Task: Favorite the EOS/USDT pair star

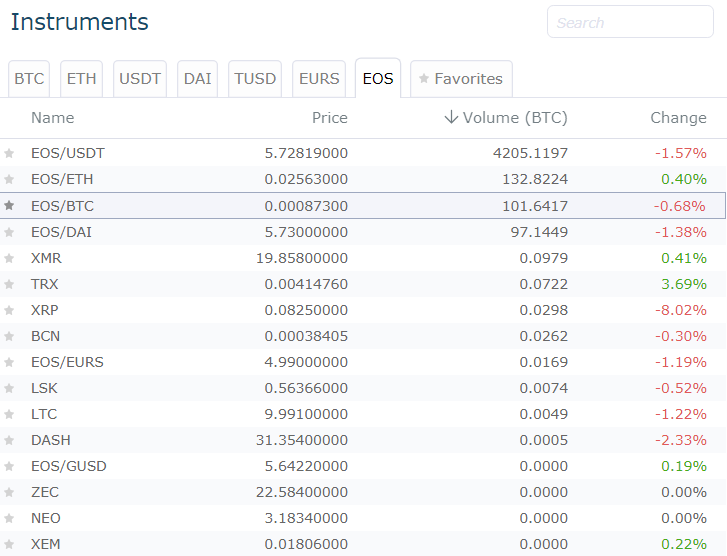Action: point(9,153)
